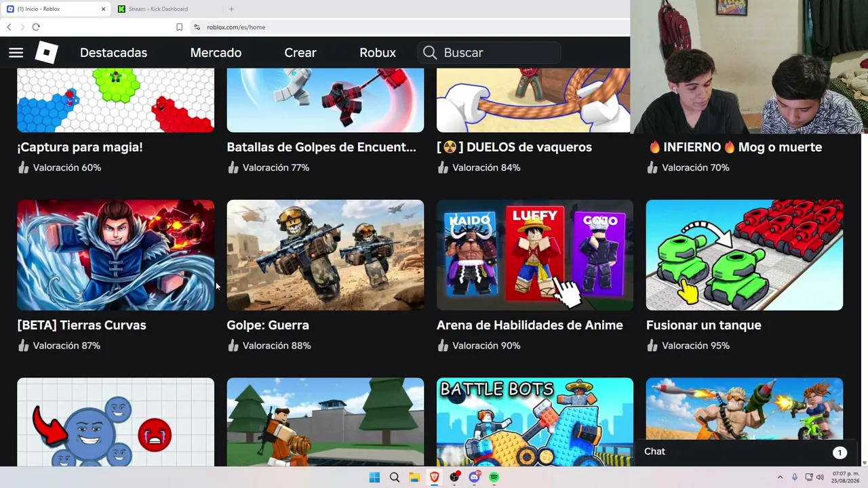Click the search magnifier icon in Roblox
Viewport: 868px width, 488px height.
tap(430, 53)
